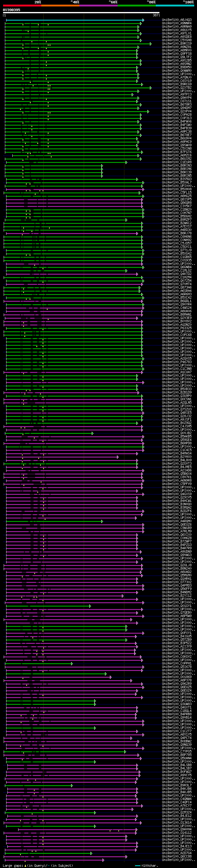
Task: Open entry UniRef100_C4JSH5
Action: (x=177, y=426)
